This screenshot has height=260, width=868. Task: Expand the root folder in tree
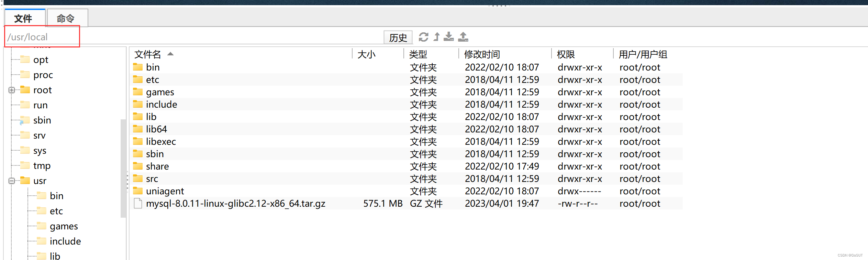[x=12, y=90]
